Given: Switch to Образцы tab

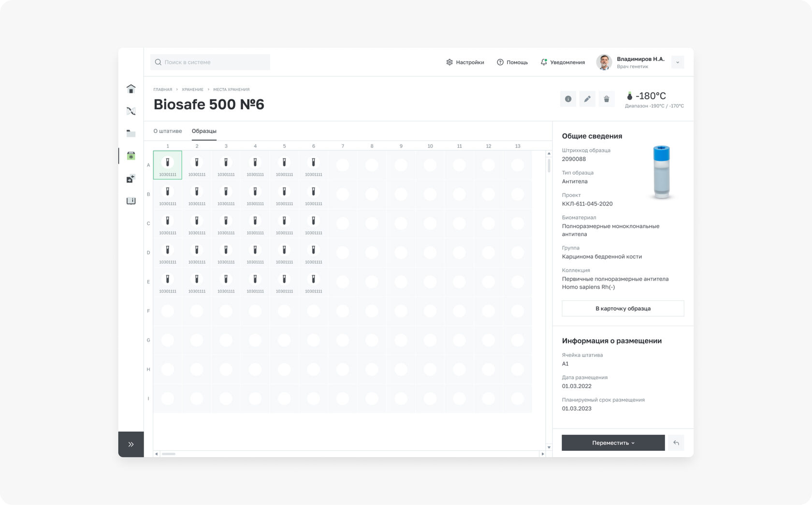Looking at the screenshot, I should click(204, 131).
